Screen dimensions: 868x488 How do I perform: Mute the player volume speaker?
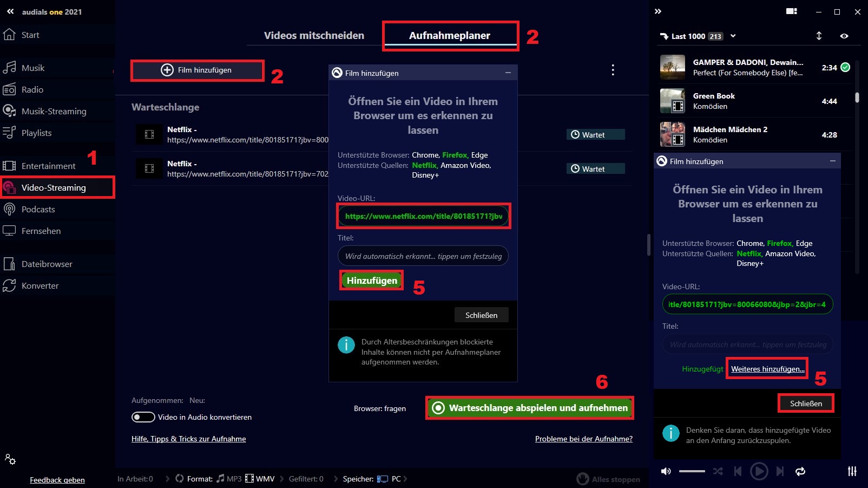(x=666, y=471)
